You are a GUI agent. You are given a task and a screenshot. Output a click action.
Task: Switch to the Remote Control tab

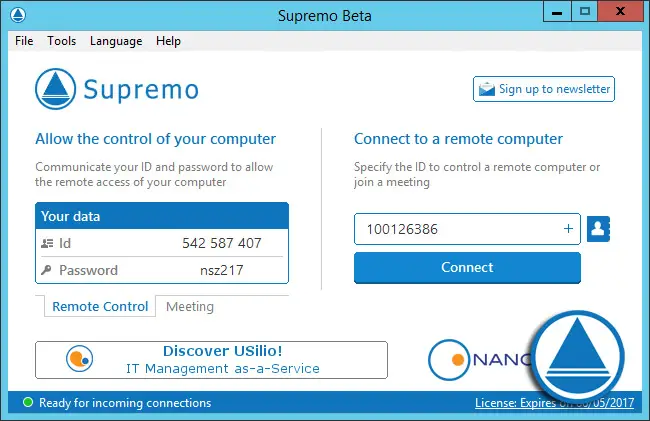click(x=100, y=306)
